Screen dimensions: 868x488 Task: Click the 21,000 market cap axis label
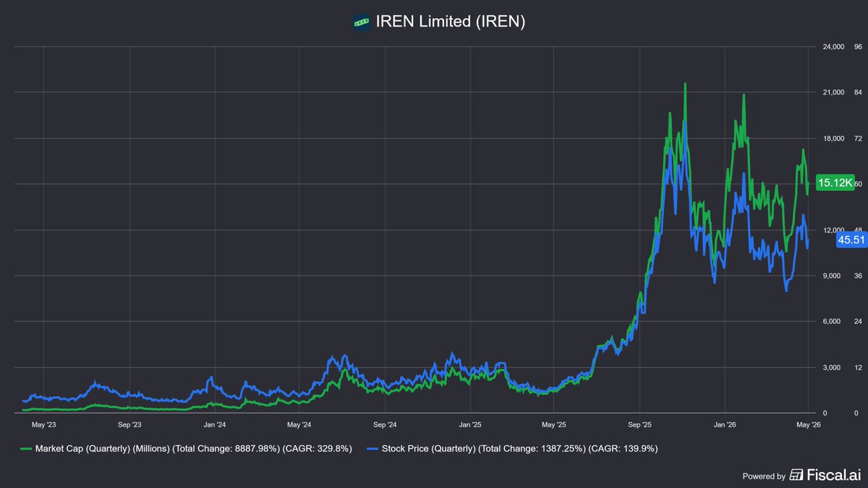[832, 93]
